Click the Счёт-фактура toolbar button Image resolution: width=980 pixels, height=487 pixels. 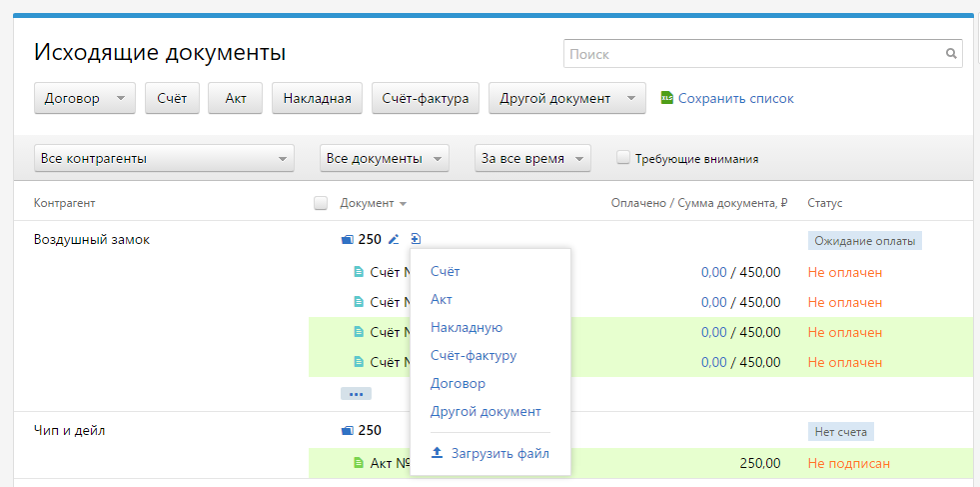(x=426, y=98)
